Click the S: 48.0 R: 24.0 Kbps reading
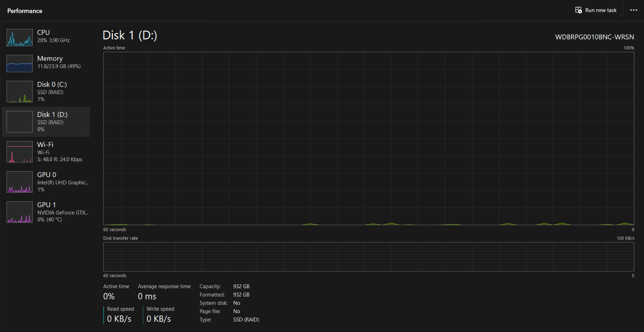Viewport: 644px width, 332px height. [60, 160]
